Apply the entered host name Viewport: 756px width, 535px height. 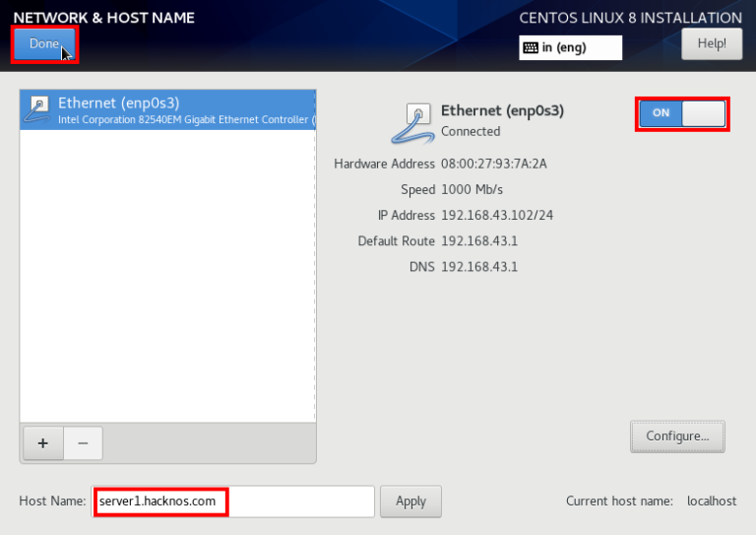tap(410, 502)
